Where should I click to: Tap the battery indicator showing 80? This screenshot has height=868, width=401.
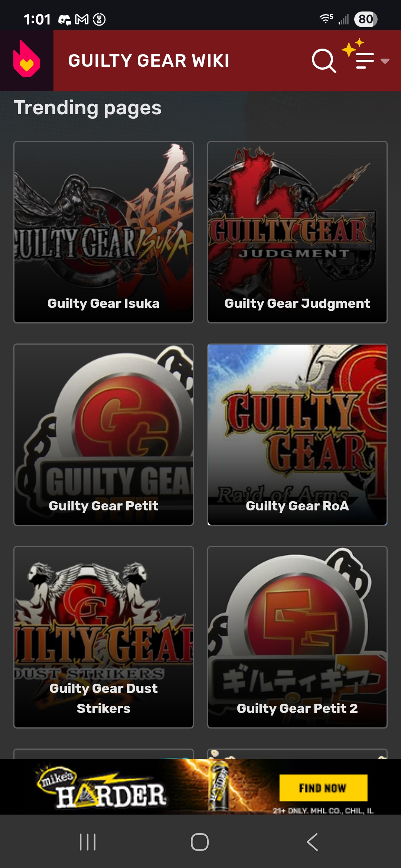click(366, 19)
